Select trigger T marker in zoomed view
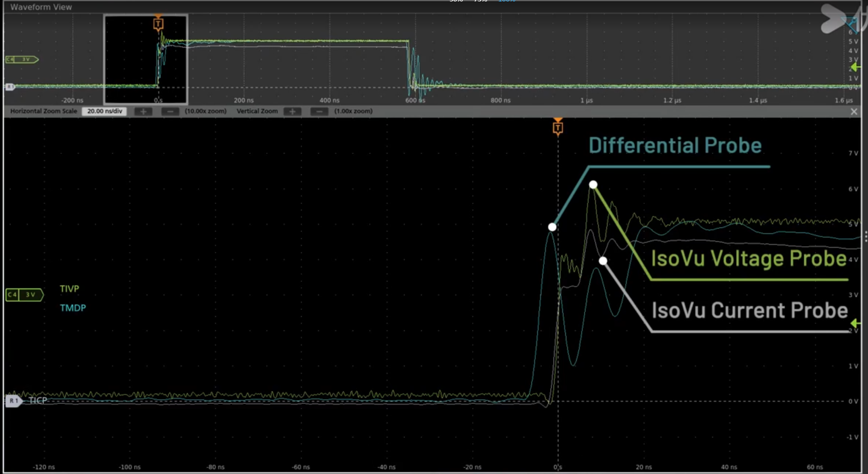Screen dimensions: 868x474 (x=558, y=128)
